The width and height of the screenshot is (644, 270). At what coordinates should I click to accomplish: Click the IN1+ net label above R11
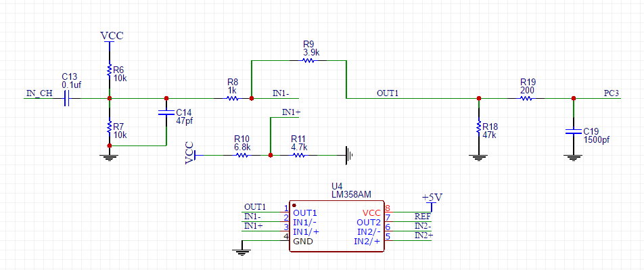291,112
